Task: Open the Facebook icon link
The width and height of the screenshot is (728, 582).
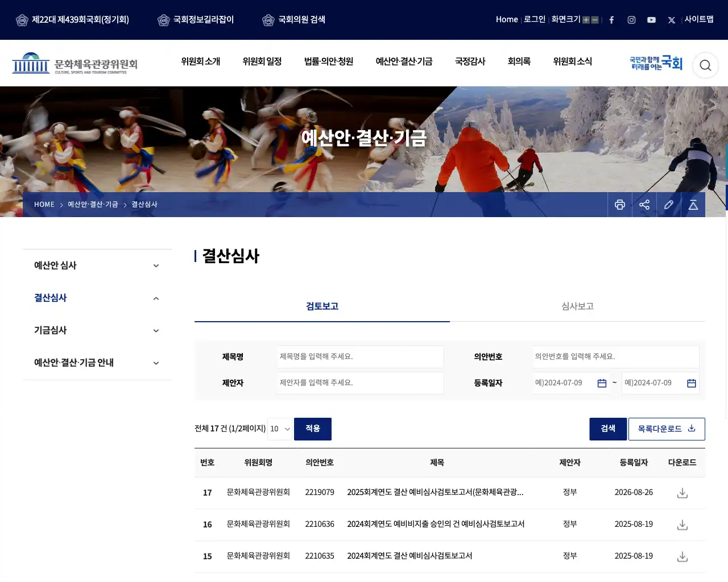Action: click(611, 20)
